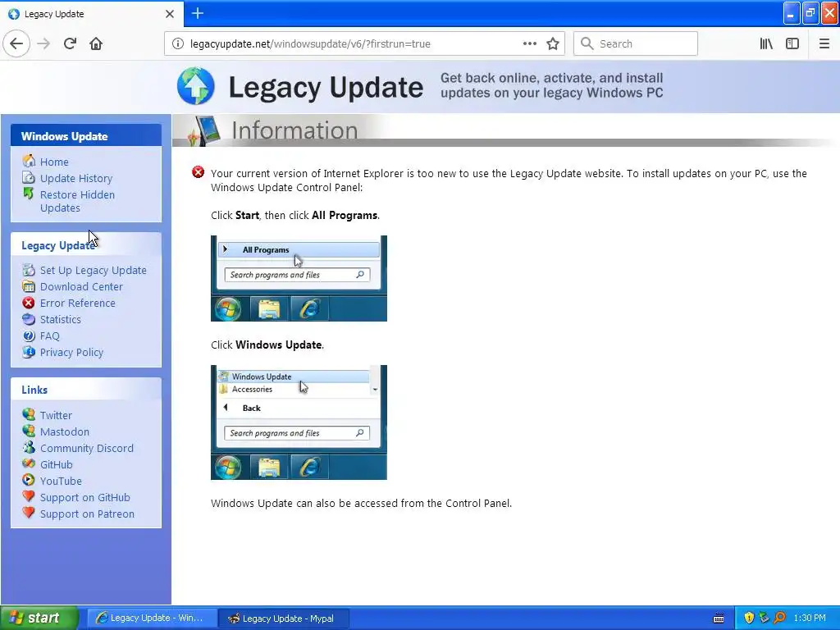Open the GitHub link

(x=57, y=465)
